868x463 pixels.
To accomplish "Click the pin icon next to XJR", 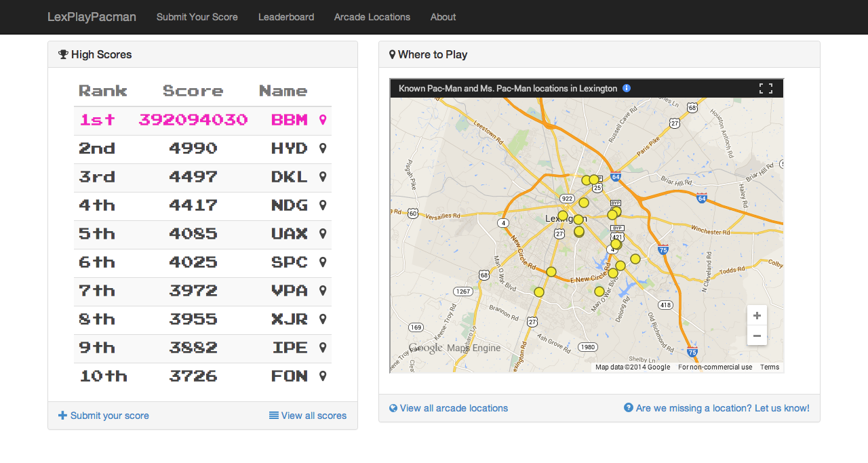I will [x=323, y=319].
